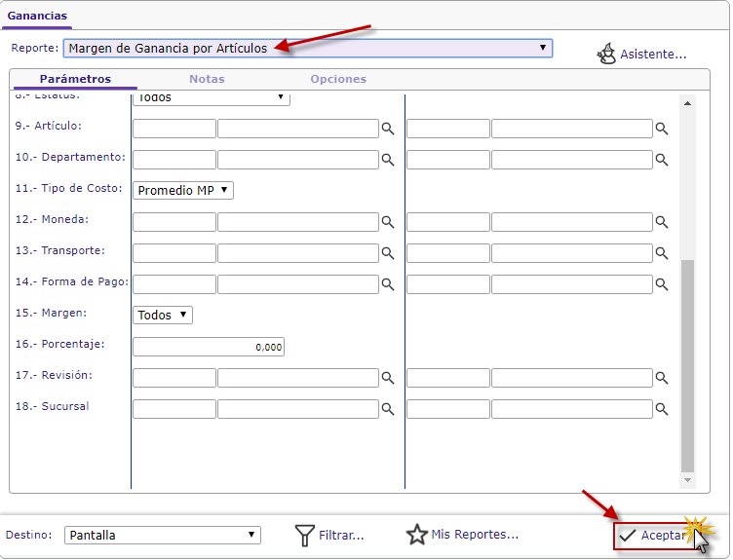Open lookup for first Departamento range

388,160
